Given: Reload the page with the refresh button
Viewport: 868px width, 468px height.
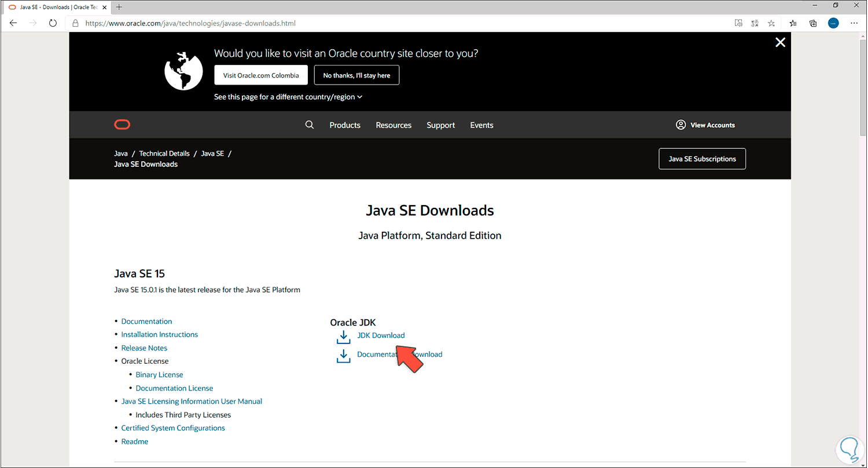Looking at the screenshot, I should click(53, 23).
